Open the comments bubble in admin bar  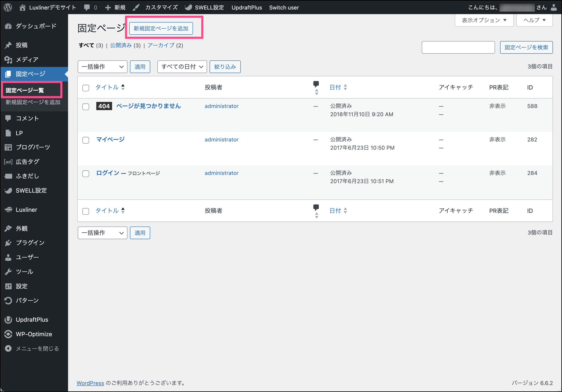coord(87,8)
